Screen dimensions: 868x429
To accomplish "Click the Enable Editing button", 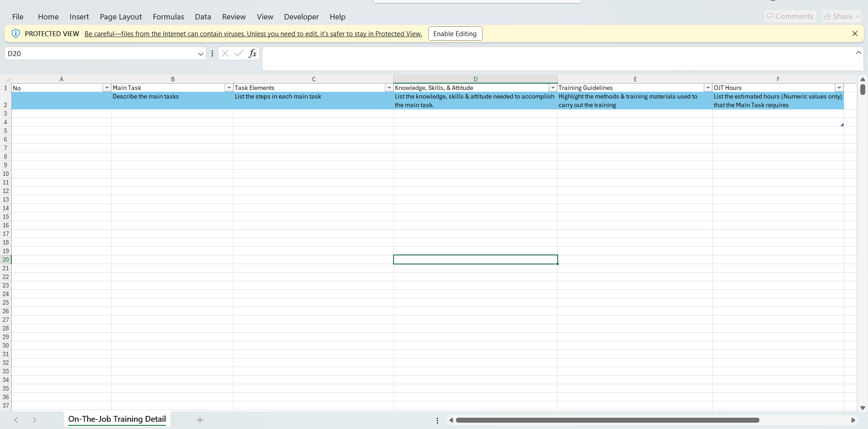I will [x=455, y=33].
